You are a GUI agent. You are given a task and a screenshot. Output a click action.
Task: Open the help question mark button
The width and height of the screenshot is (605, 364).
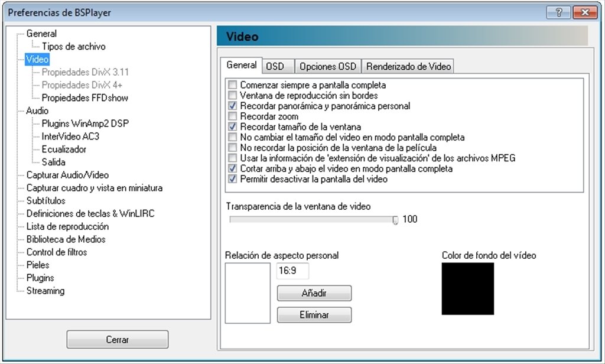coord(558,12)
